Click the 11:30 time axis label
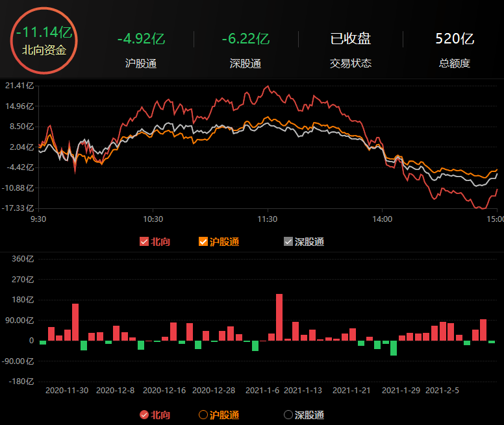 (x=267, y=219)
